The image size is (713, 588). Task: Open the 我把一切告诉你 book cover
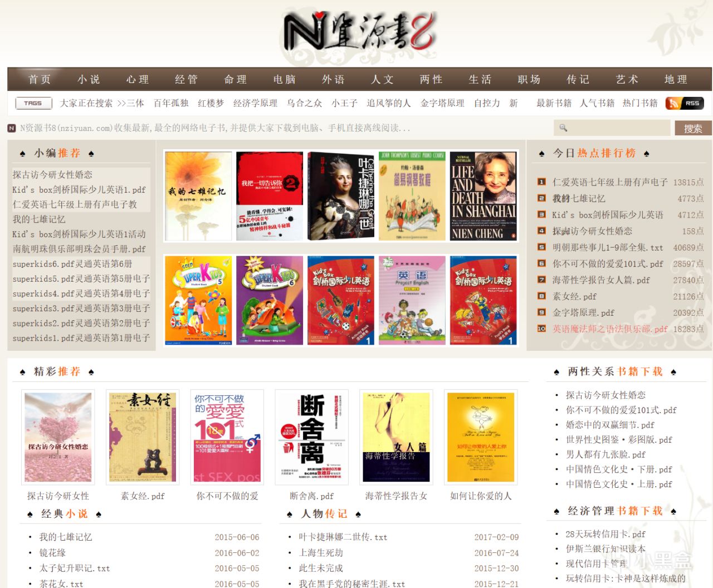270,196
